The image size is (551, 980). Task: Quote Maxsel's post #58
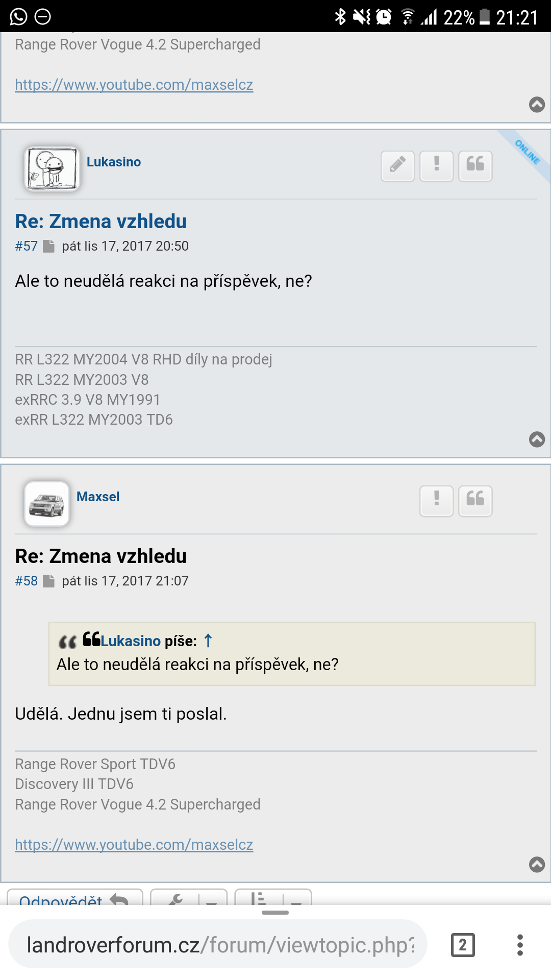tap(475, 501)
